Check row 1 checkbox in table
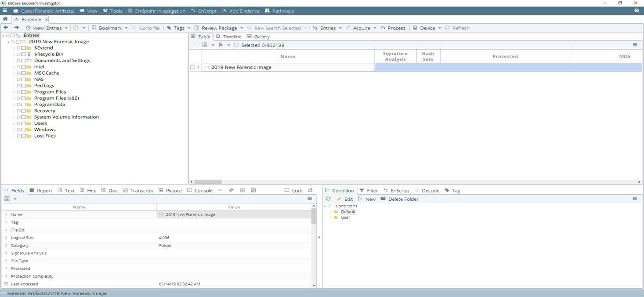Image resolution: width=644 pixels, height=297 pixels. pos(192,67)
